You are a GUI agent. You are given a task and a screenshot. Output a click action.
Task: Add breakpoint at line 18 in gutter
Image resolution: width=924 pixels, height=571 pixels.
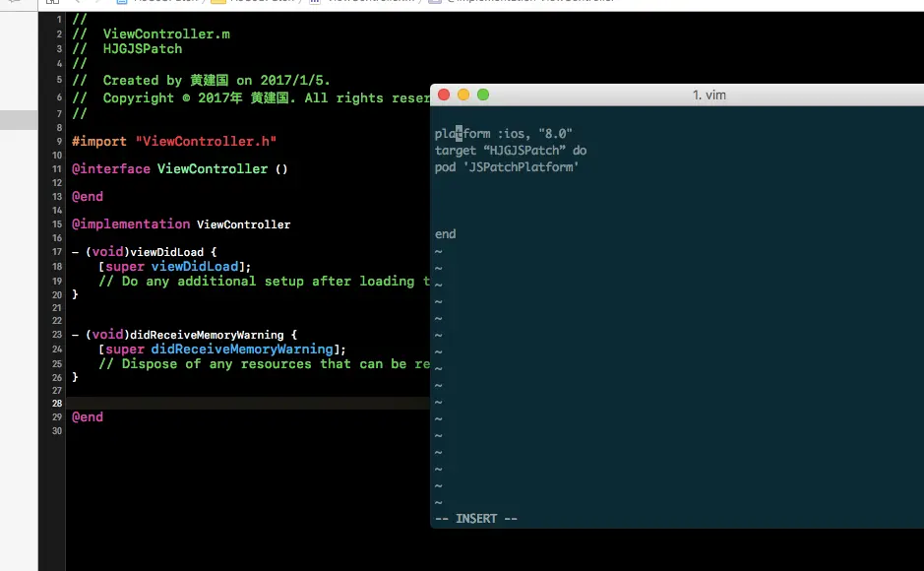(56, 267)
